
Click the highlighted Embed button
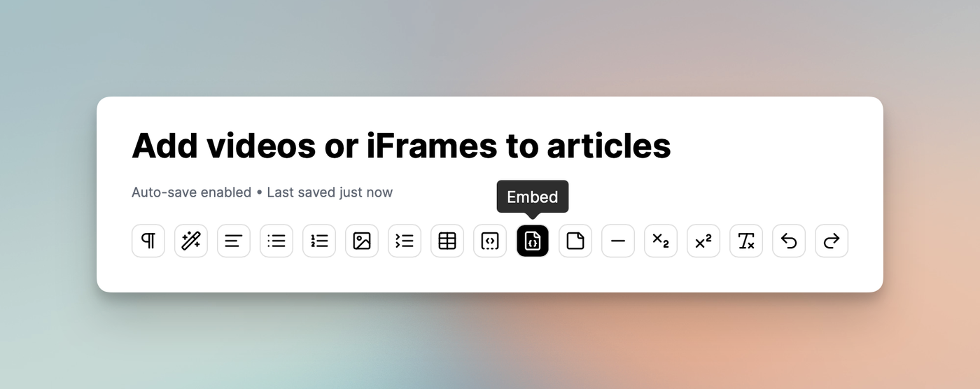click(x=533, y=241)
